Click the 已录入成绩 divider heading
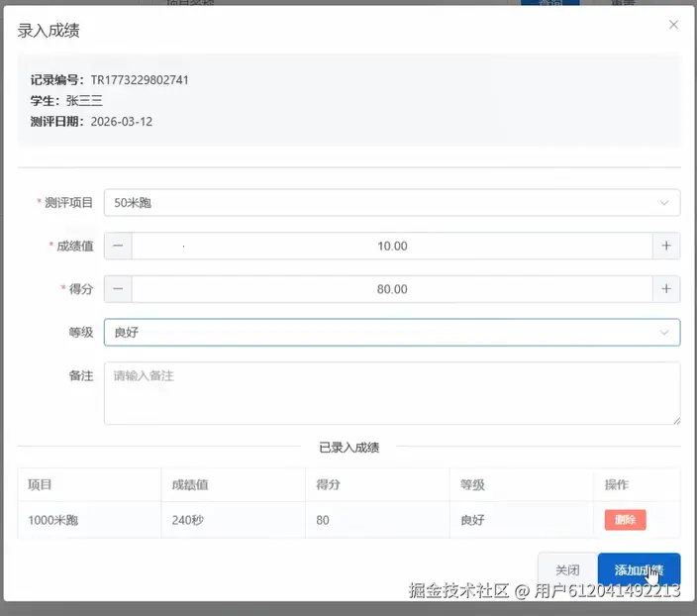 tap(348, 448)
